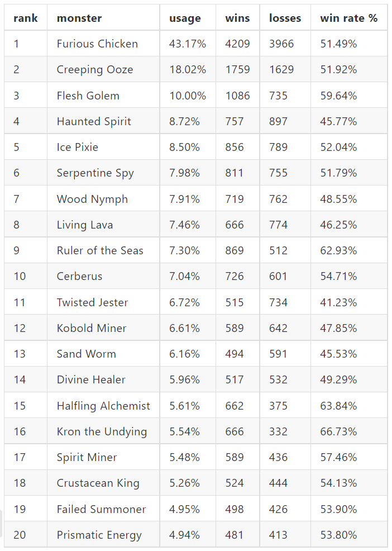
Task: Select Kron the Undying win rate 66.73%
Action: click(x=338, y=431)
